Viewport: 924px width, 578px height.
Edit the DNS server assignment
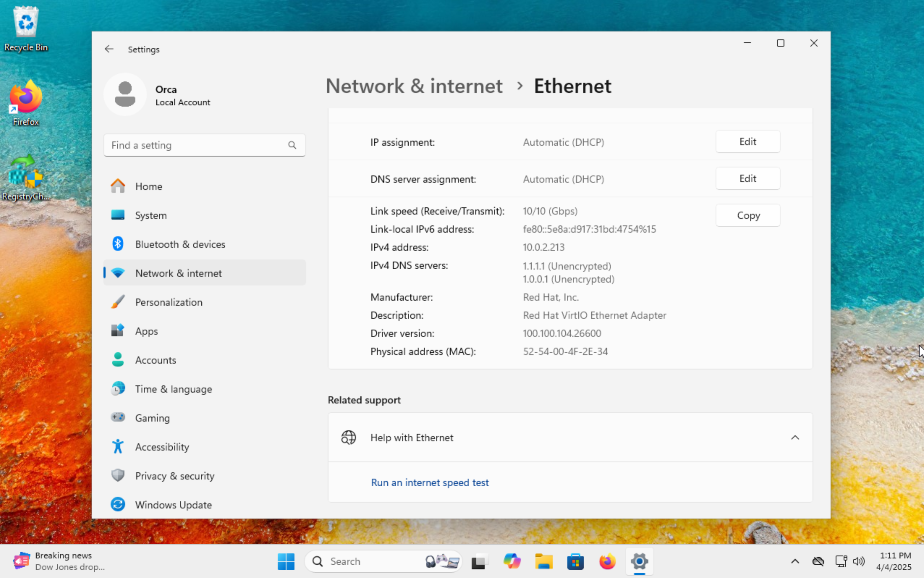coord(748,178)
